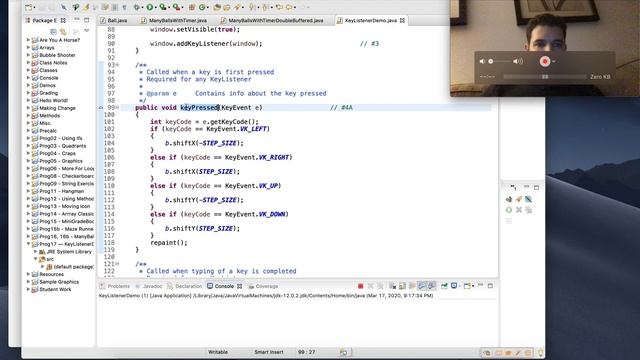The height and width of the screenshot is (360, 640).
Task: Click the low volume speaker icon
Action: (x=482, y=61)
